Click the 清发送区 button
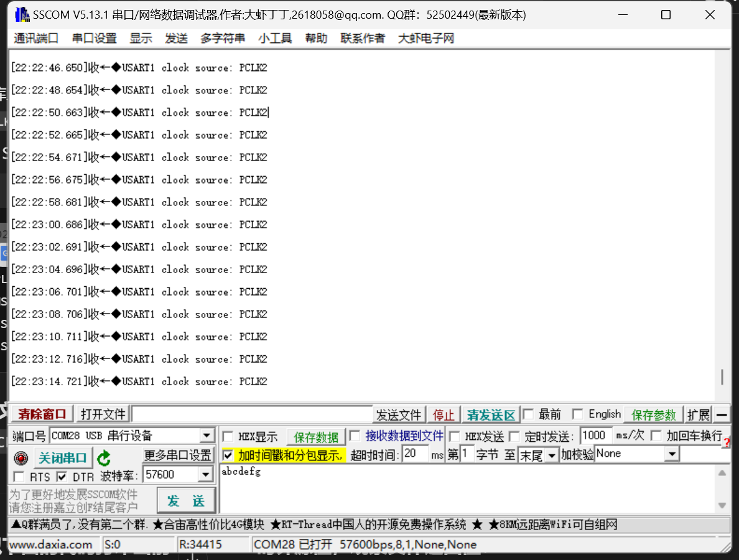The height and width of the screenshot is (560, 739). [x=491, y=415]
